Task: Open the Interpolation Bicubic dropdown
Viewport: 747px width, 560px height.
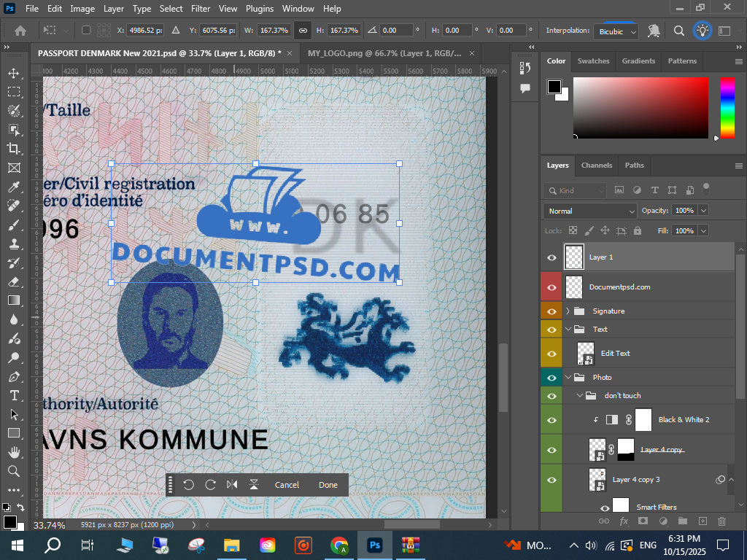Action: (x=617, y=31)
